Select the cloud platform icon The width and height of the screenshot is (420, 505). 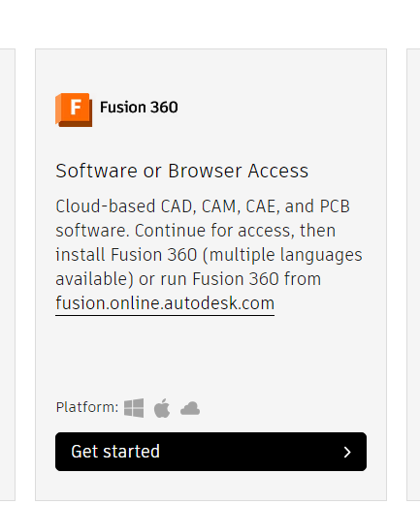(190, 408)
